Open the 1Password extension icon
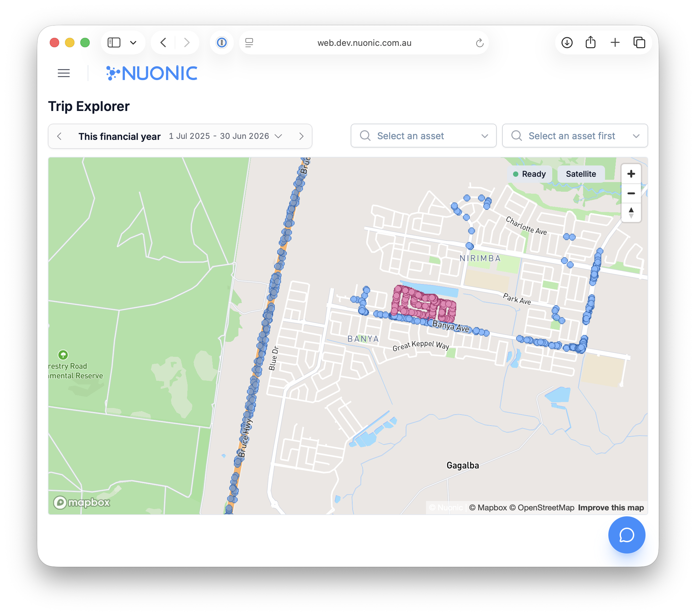Image resolution: width=696 pixels, height=616 pixels. 222,43
